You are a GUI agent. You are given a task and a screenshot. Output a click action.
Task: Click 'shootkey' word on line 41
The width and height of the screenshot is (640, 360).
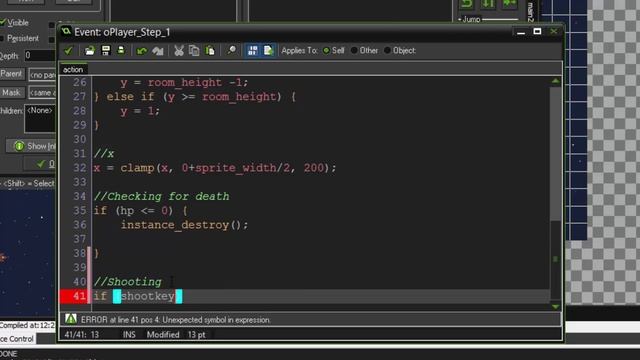pyautogui.click(x=148, y=296)
